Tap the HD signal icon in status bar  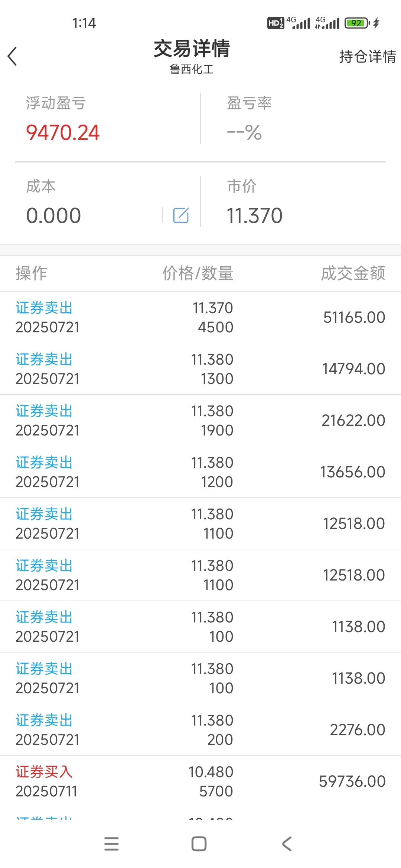point(276,23)
